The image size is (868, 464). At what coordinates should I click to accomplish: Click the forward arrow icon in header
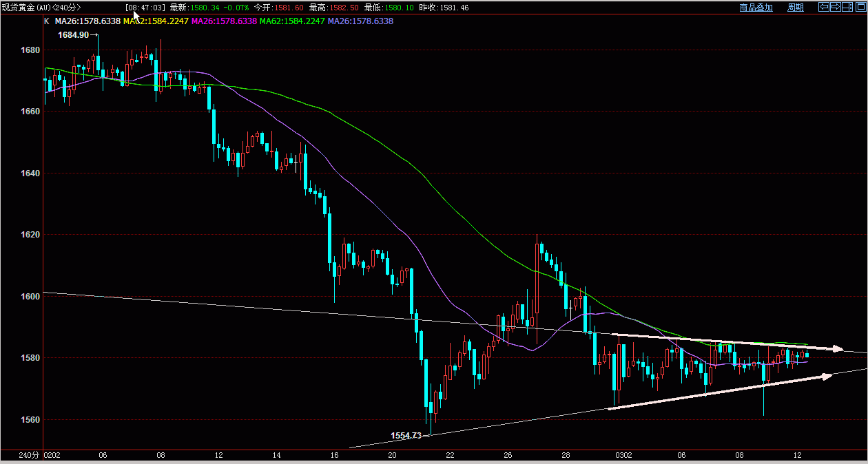tap(836, 7)
